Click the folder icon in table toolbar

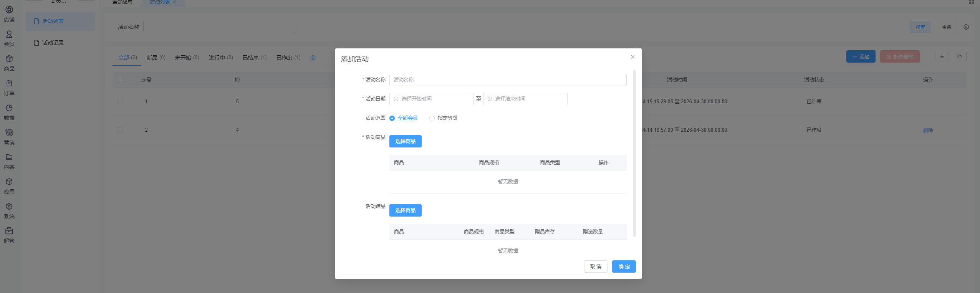click(x=960, y=57)
